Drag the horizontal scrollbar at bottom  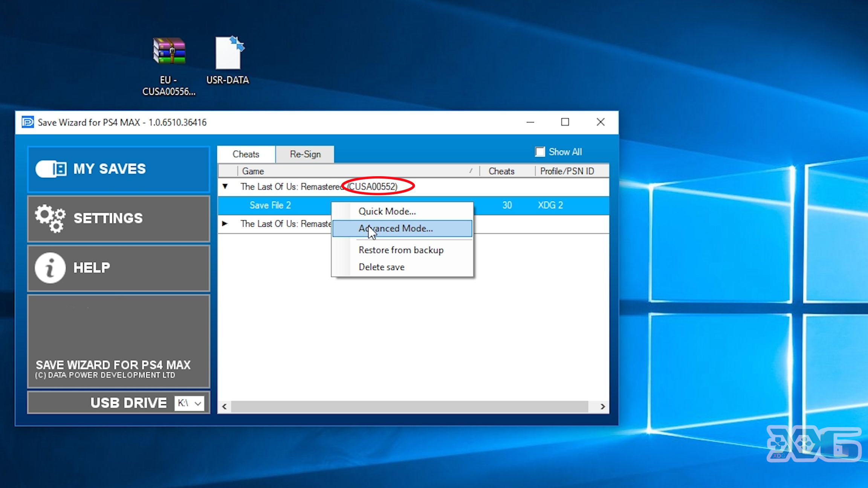point(414,406)
